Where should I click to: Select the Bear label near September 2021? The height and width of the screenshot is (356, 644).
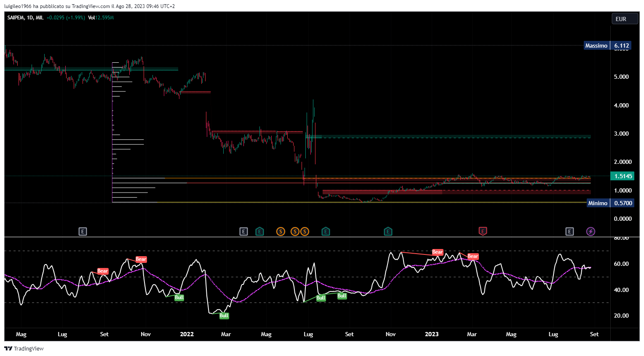pos(103,271)
